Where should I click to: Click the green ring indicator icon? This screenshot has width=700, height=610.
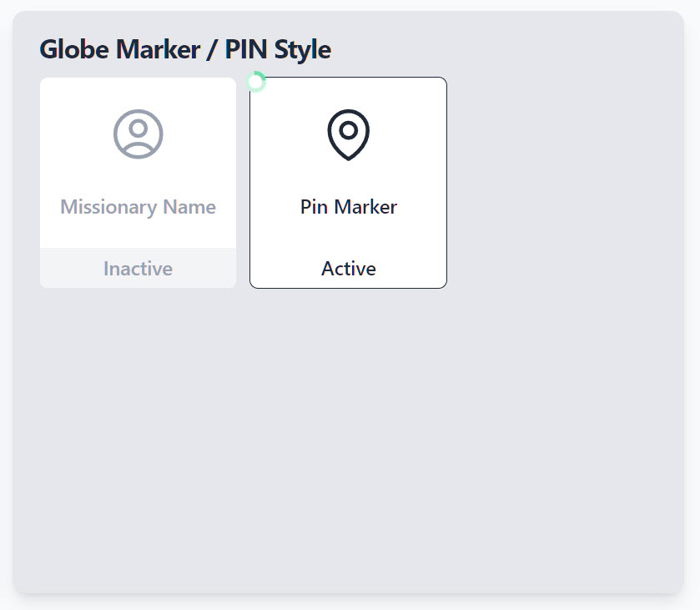pyautogui.click(x=256, y=82)
